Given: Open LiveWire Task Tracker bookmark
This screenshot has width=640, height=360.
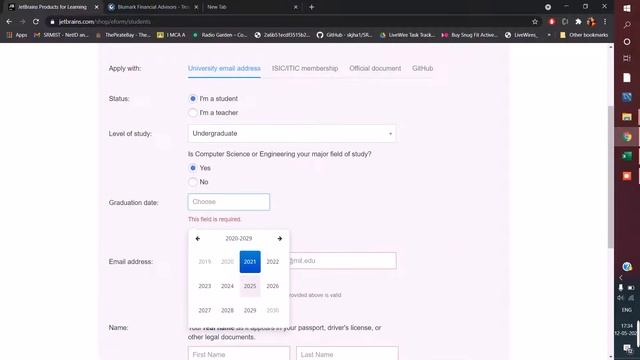Looking at the screenshot, I should [407, 35].
